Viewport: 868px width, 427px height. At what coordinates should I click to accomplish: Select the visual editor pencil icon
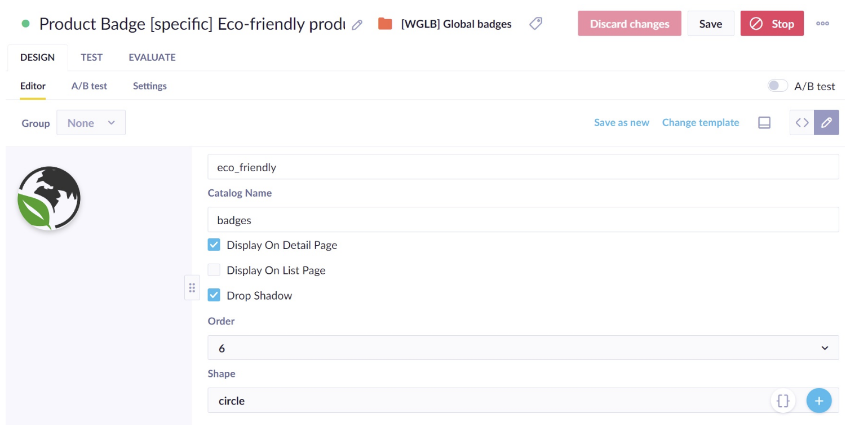pyautogui.click(x=826, y=122)
